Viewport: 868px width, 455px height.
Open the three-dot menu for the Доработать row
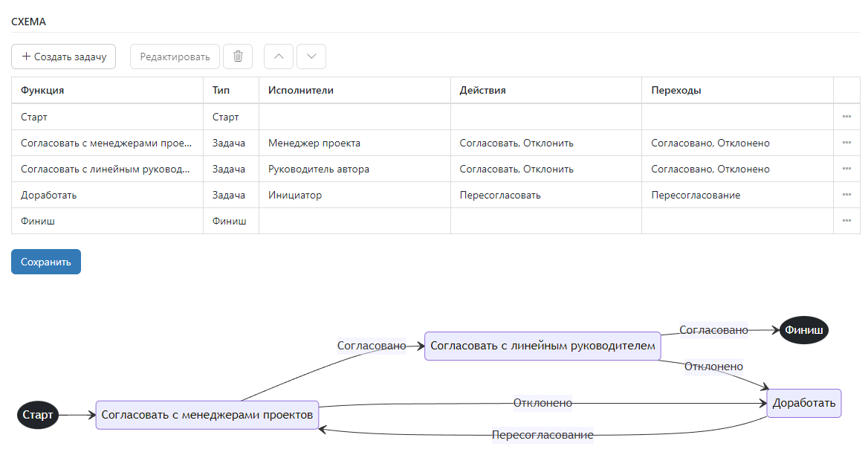[846, 195]
